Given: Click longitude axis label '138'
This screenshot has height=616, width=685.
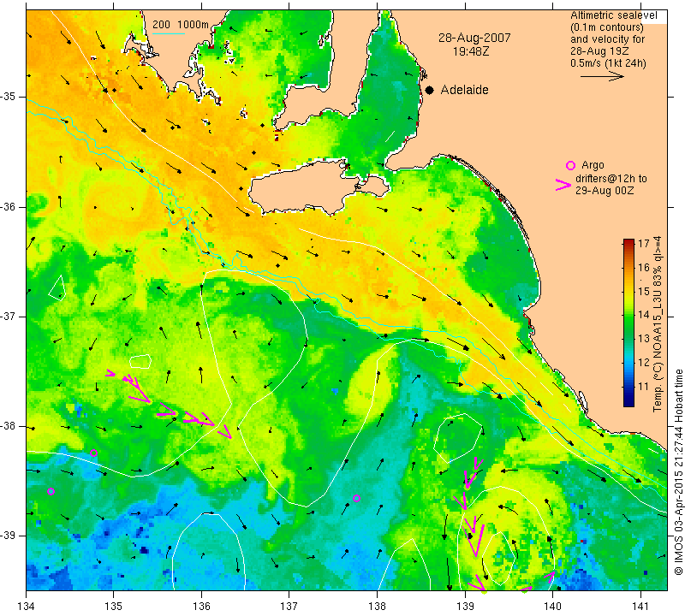Looking at the screenshot, I should point(377,607).
